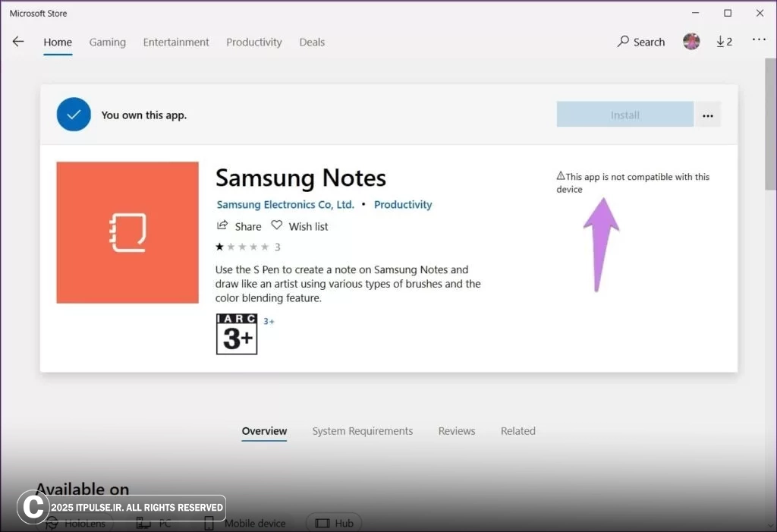Minimize the Microsoft Store window
777x532 pixels.
click(x=696, y=13)
